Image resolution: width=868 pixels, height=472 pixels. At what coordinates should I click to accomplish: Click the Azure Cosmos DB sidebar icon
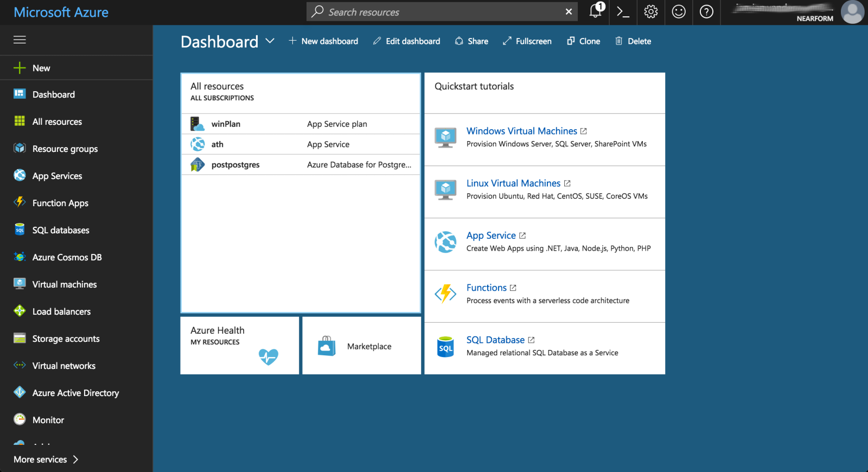[x=20, y=257]
